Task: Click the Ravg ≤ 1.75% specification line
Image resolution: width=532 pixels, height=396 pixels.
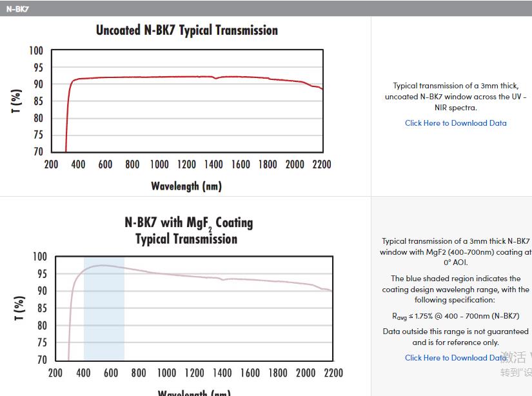Action: (x=455, y=316)
